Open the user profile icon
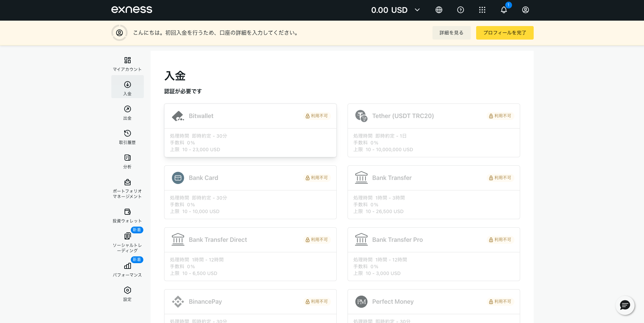 (x=526, y=10)
